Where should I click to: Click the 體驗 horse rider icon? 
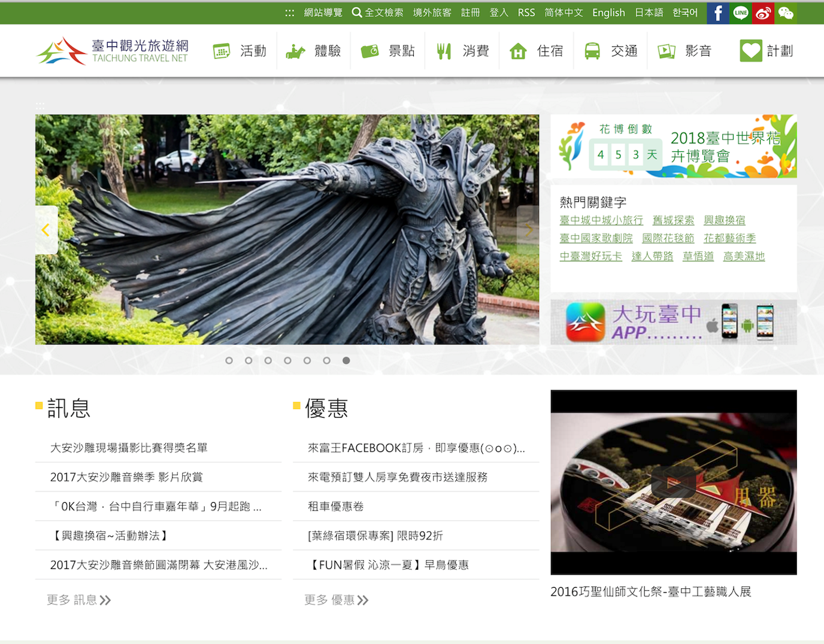coord(296,51)
